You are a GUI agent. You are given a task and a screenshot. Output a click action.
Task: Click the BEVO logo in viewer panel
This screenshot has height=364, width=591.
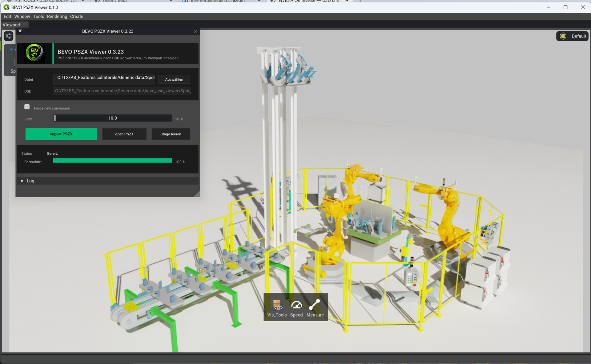34,53
